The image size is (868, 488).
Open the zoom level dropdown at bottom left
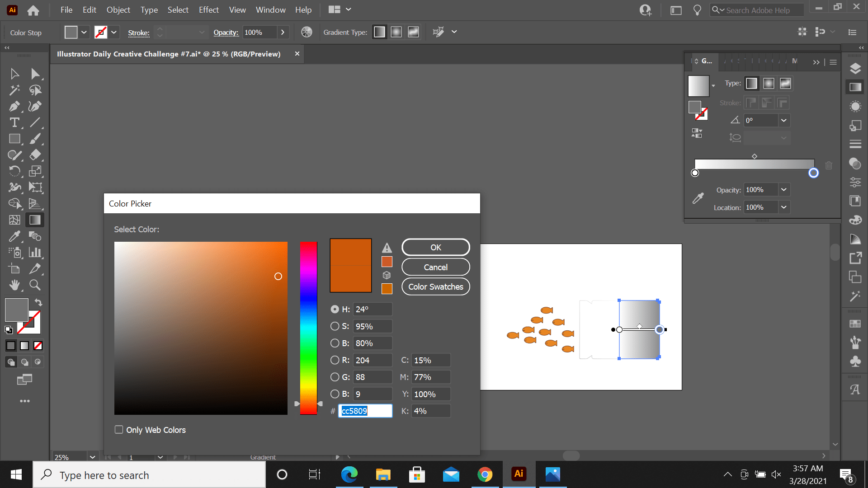point(92,457)
